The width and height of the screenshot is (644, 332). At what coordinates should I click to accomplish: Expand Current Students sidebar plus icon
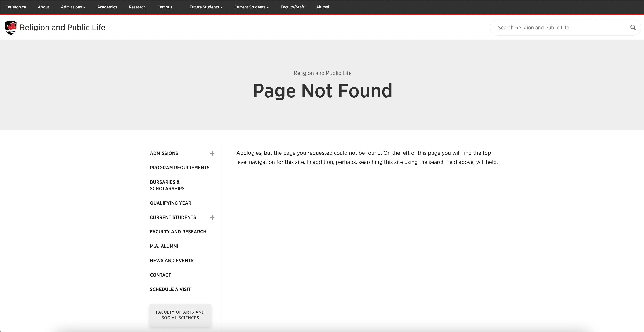tap(212, 217)
